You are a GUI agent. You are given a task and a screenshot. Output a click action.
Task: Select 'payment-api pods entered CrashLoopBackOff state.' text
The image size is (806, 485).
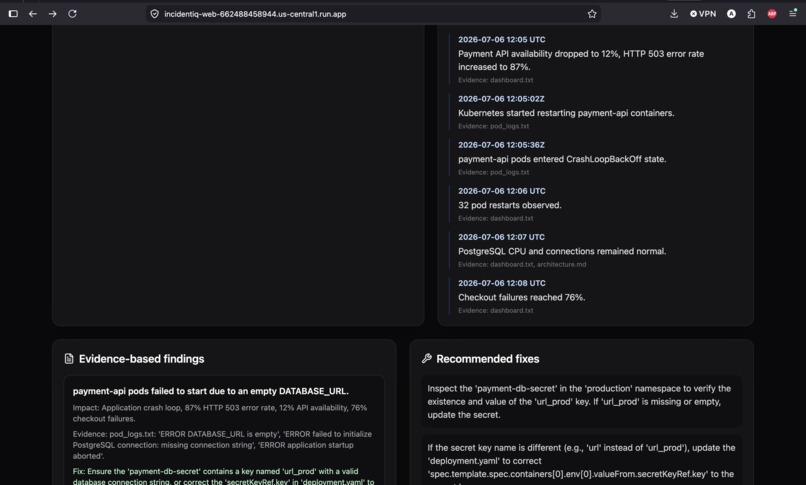[562, 159]
